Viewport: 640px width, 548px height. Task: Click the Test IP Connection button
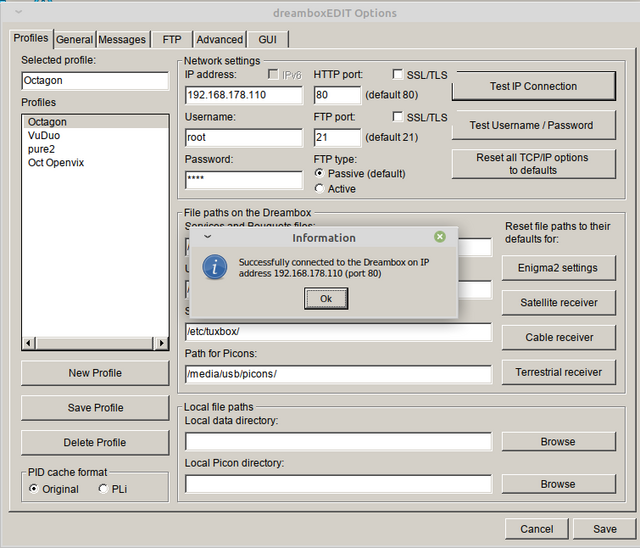533,86
